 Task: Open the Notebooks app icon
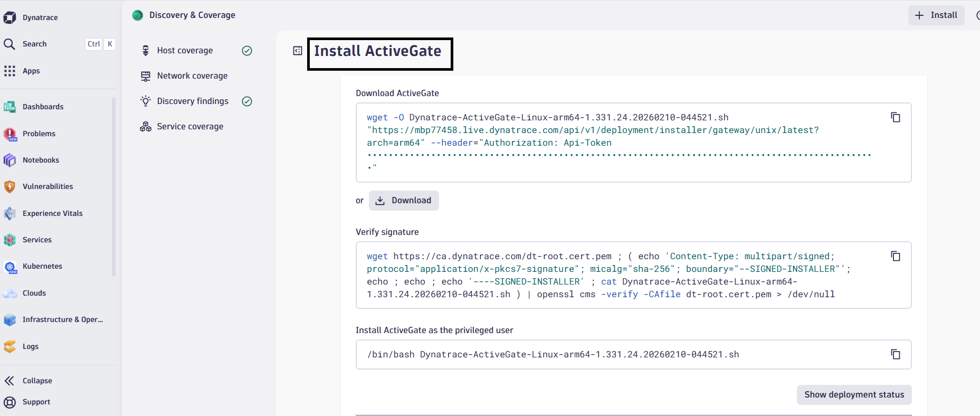(9, 160)
